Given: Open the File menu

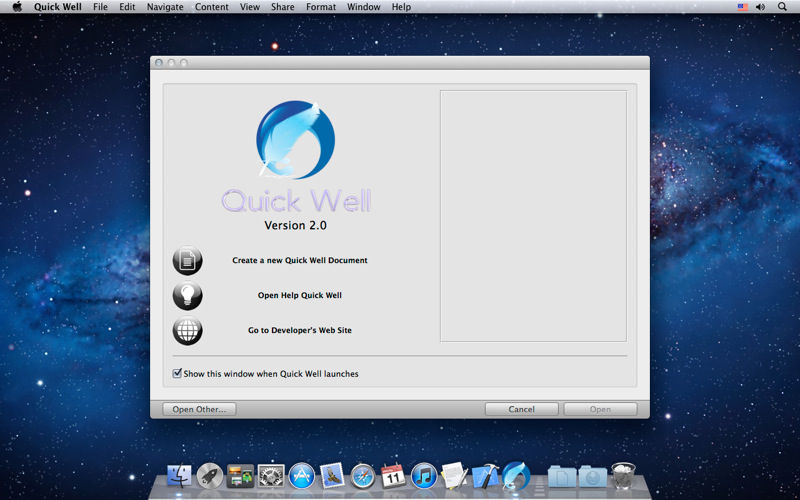Looking at the screenshot, I should 100,7.
